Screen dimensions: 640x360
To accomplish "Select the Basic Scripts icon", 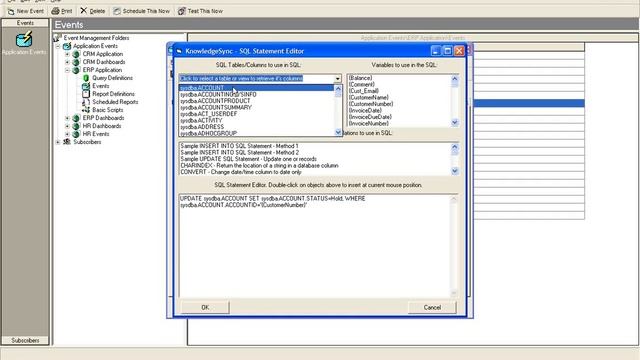I will (86, 110).
